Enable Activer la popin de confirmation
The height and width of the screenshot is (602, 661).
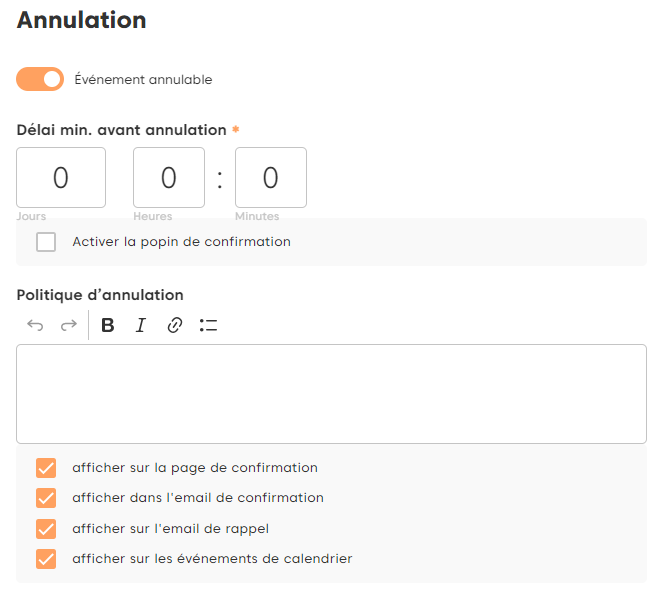[46, 242]
